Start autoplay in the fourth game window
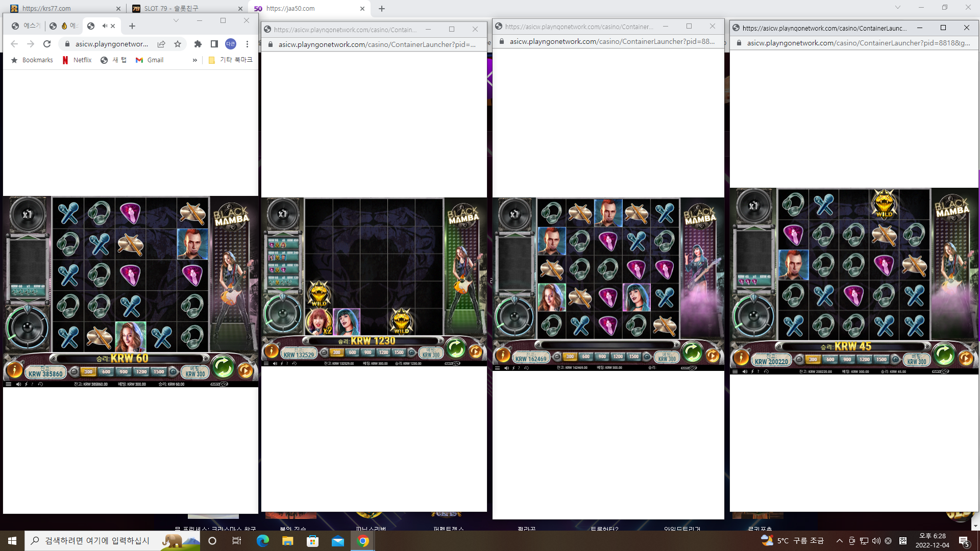The image size is (980, 551). coord(966,359)
